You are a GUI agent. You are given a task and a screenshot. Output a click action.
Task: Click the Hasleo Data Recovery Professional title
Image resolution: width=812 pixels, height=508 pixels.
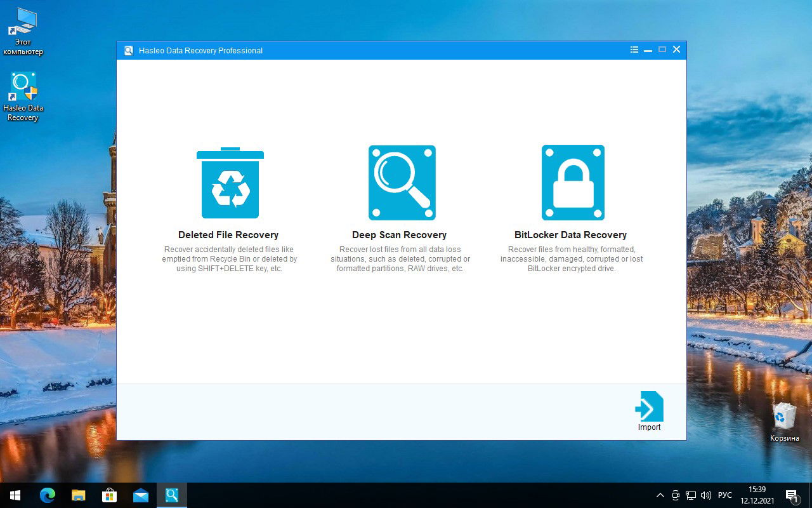click(201, 51)
